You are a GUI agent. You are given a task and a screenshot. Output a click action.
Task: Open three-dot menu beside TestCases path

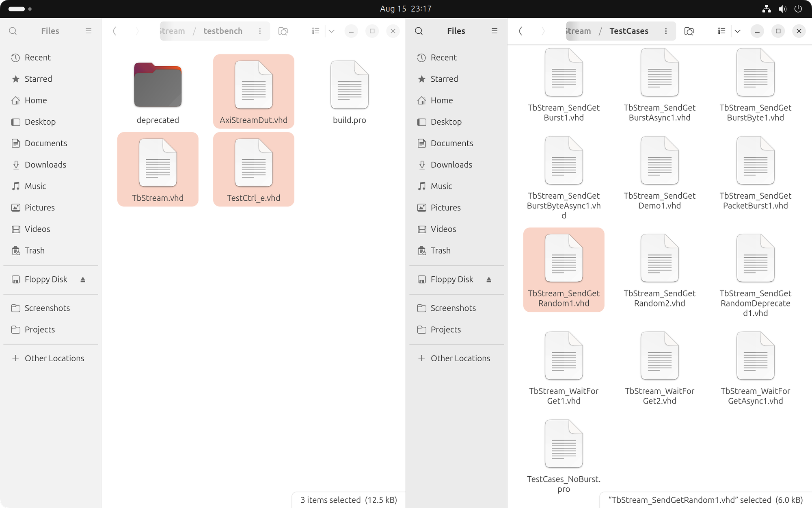pos(666,31)
